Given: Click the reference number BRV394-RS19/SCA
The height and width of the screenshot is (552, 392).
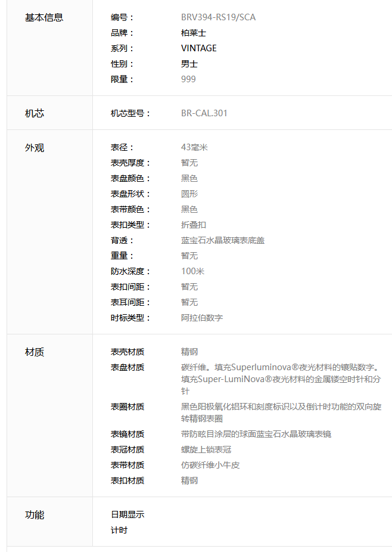Looking at the screenshot, I should pyautogui.click(x=218, y=17).
